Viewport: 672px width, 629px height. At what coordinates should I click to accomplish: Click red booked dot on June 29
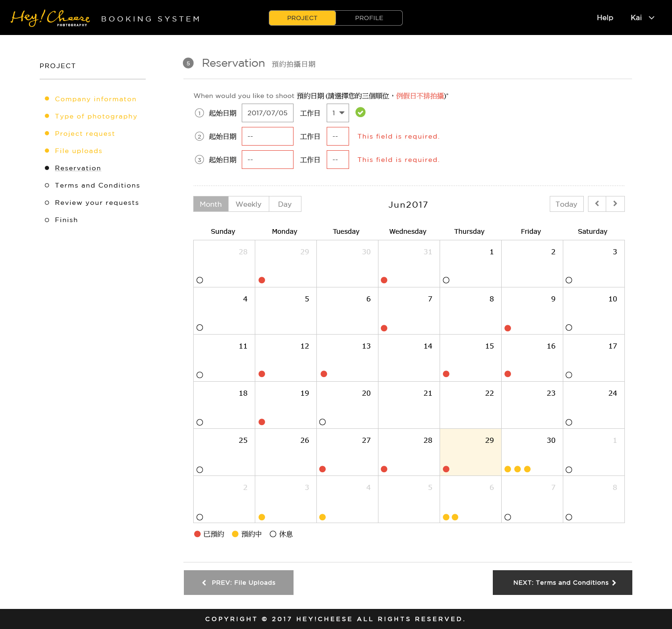tap(446, 469)
